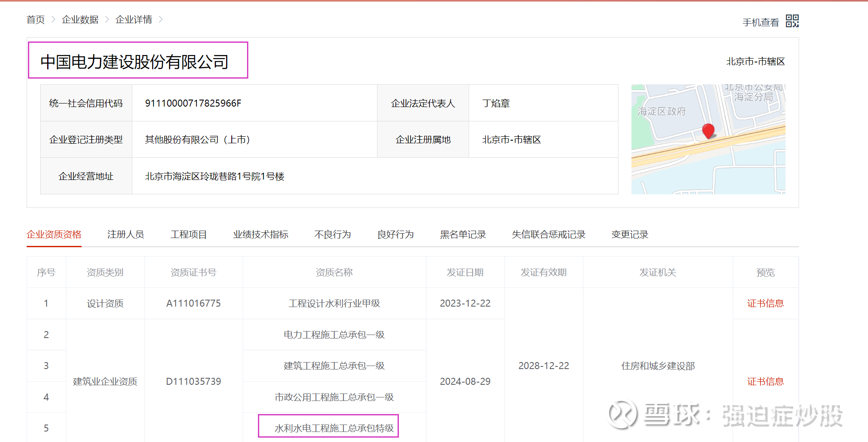The height and width of the screenshot is (442, 868).
Task: Click certificate number D111035739
Action: pyautogui.click(x=193, y=381)
